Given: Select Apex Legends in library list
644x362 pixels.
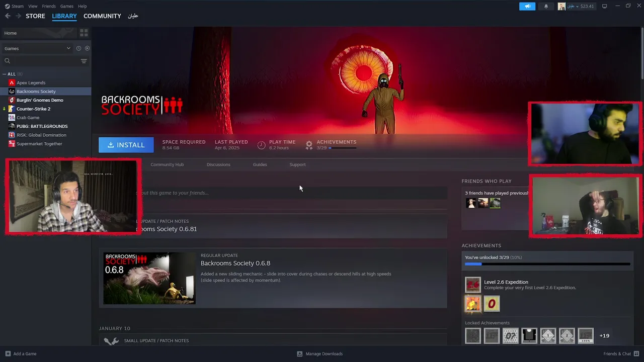Looking at the screenshot, I should click(31, 82).
